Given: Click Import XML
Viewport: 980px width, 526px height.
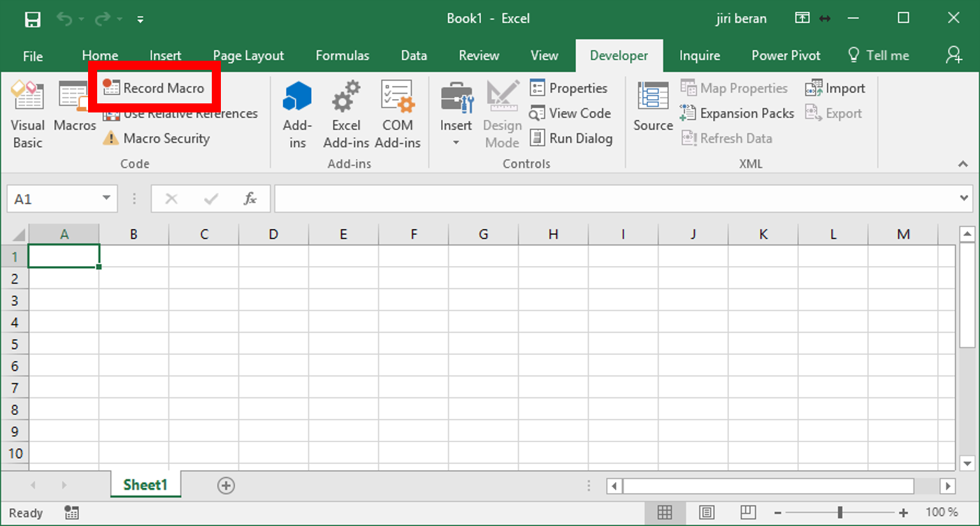Looking at the screenshot, I should pos(835,88).
